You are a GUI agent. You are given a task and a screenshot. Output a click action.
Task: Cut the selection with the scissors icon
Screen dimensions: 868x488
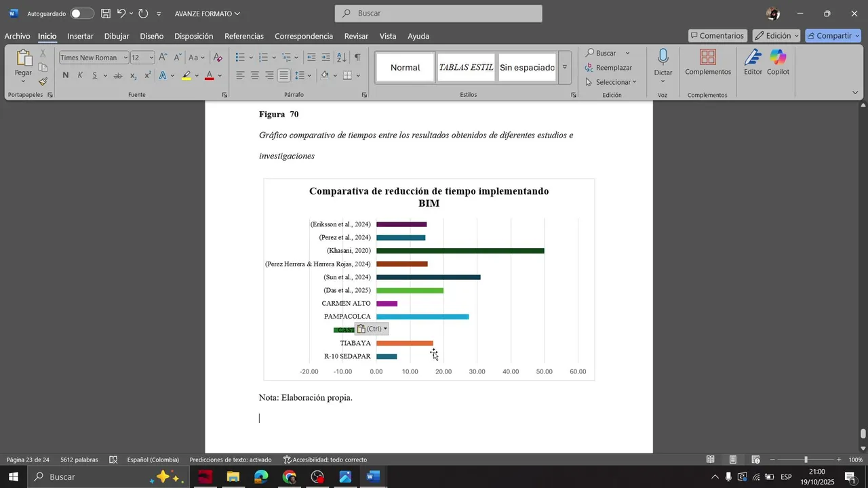pos(43,54)
